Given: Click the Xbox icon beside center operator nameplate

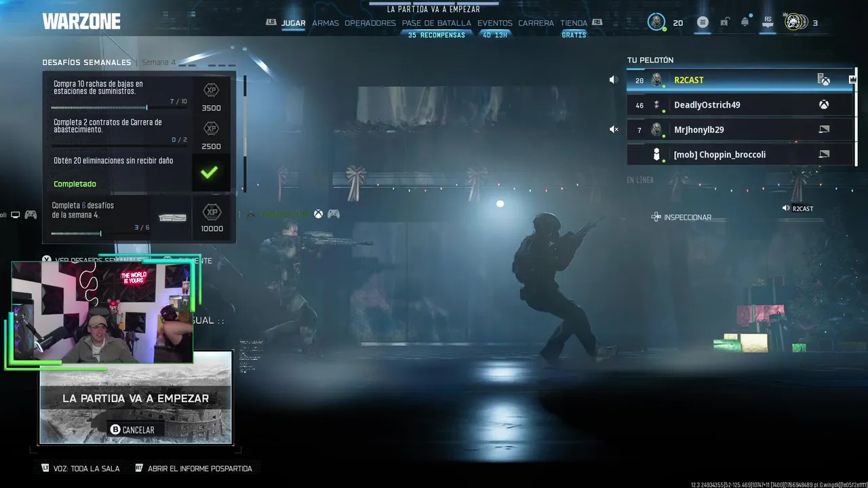Looking at the screenshot, I should click(x=317, y=214).
